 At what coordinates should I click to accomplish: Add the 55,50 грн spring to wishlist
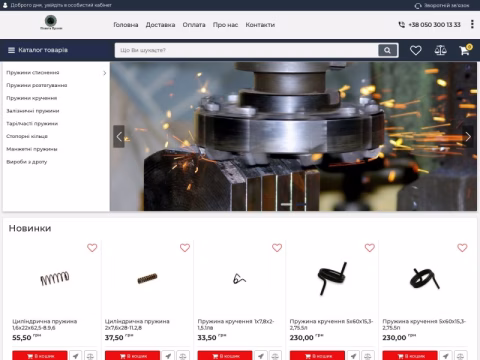click(x=92, y=248)
